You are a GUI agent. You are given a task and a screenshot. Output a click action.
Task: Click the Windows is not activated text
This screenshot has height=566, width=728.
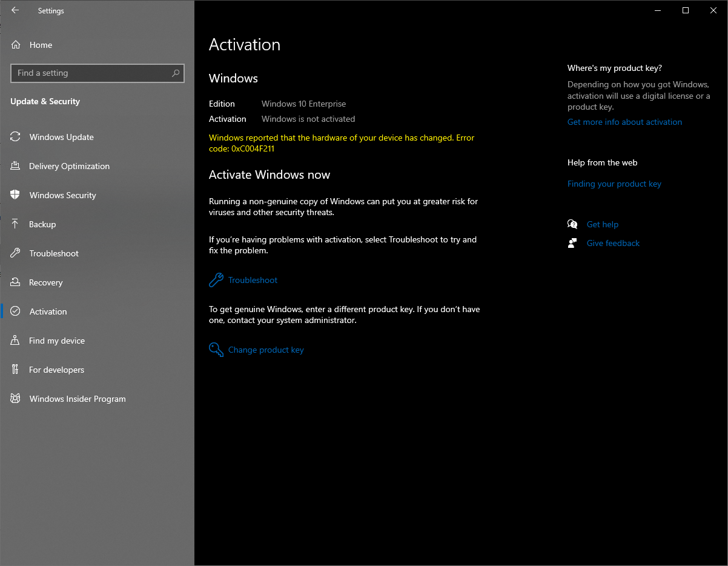(308, 119)
